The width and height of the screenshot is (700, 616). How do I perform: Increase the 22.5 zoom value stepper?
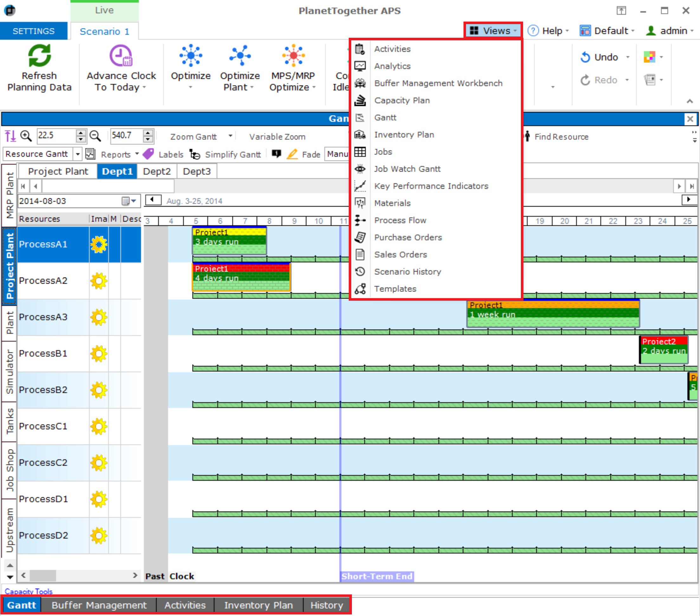click(81, 133)
